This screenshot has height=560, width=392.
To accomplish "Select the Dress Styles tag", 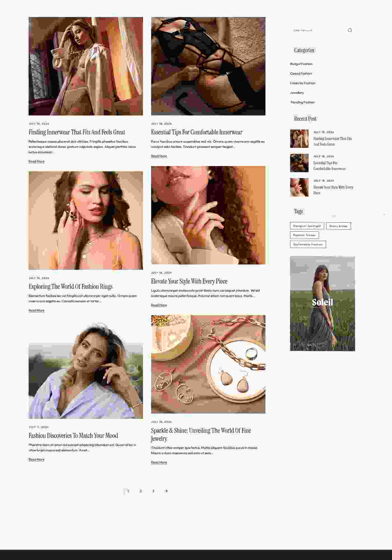I will 339,226.
